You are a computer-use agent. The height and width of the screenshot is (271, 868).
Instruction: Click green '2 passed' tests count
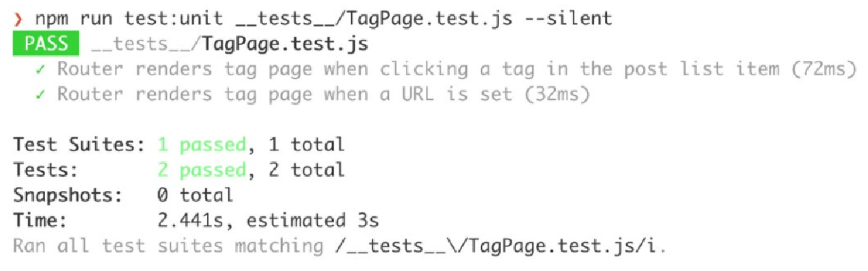point(201,169)
